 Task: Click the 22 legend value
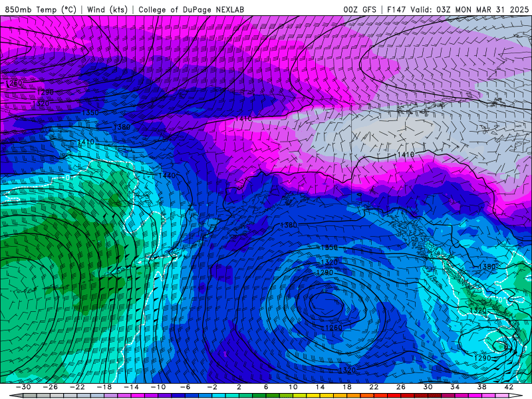[374, 387]
